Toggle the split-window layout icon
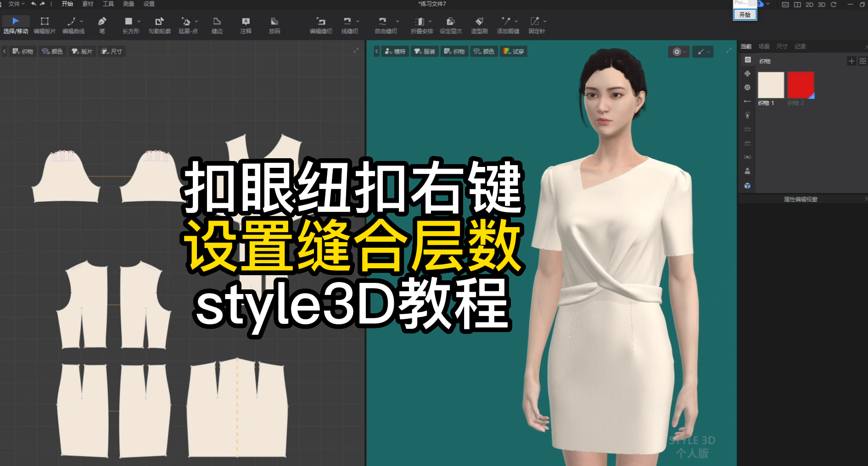The height and width of the screenshot is (466, 868). click(798, 4)
